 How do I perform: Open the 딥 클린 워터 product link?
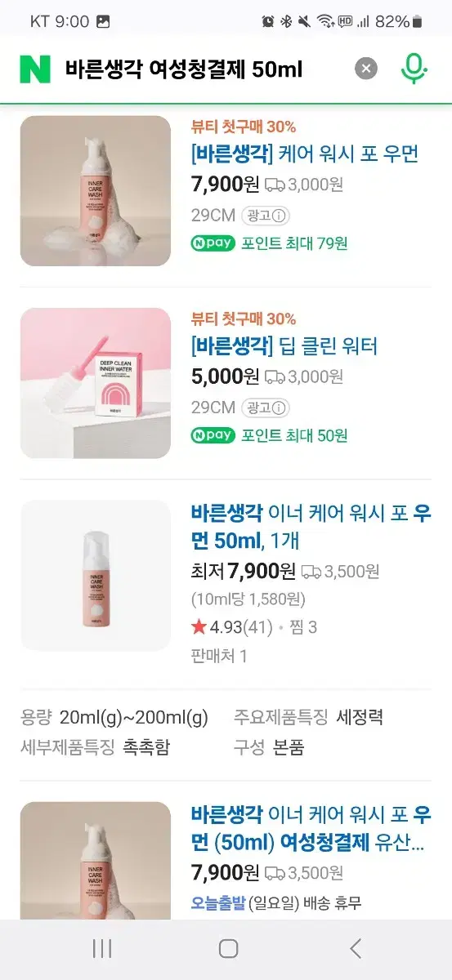coord(284,345)
